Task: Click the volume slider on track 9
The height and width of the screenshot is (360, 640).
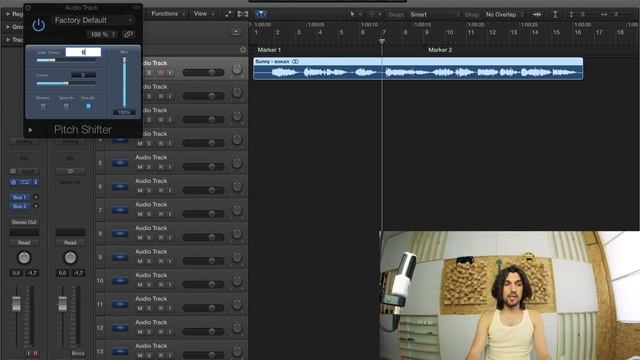Action: tap(203, 261)
